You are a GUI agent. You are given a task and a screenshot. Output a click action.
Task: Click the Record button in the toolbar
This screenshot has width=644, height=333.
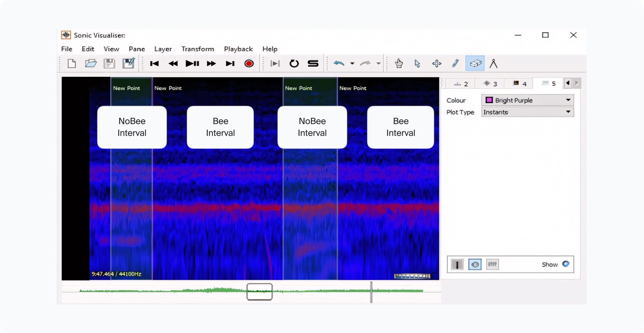(x=249, y=64)
